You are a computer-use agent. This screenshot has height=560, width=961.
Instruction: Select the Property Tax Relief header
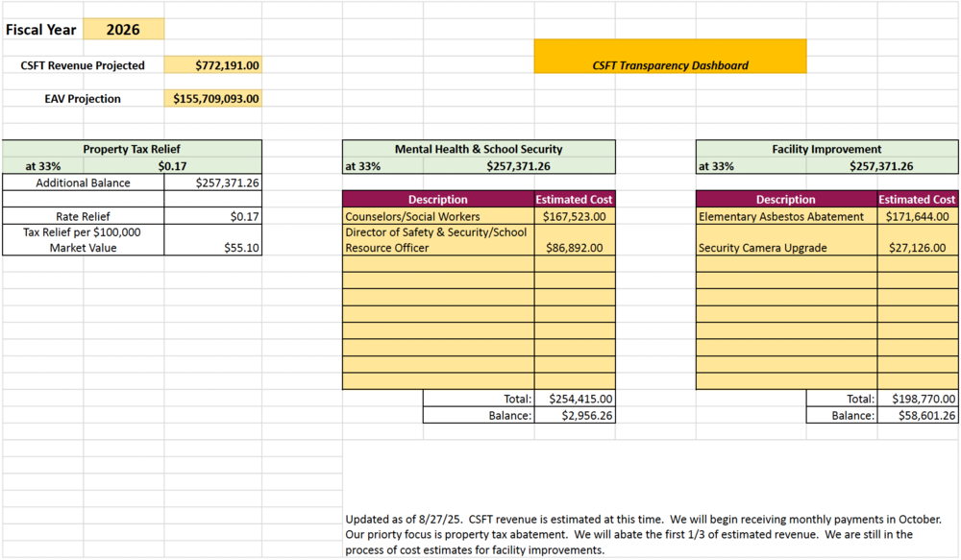pyautogui.click(x=132, y=149)
